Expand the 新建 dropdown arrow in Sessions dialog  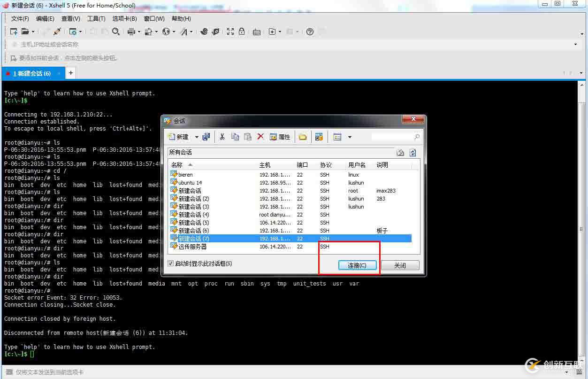point(197,137)
